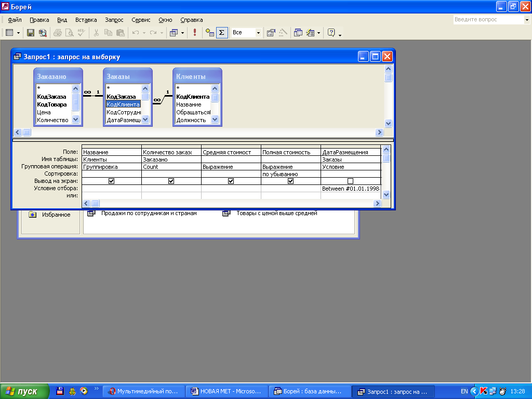Open the Вид menu
This screenshot has height=399, width=532.
click(x=62, y=20)
